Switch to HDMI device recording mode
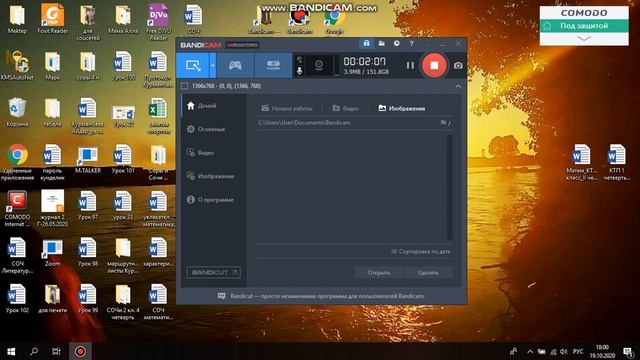640x360 pixels. coord(273,65)
